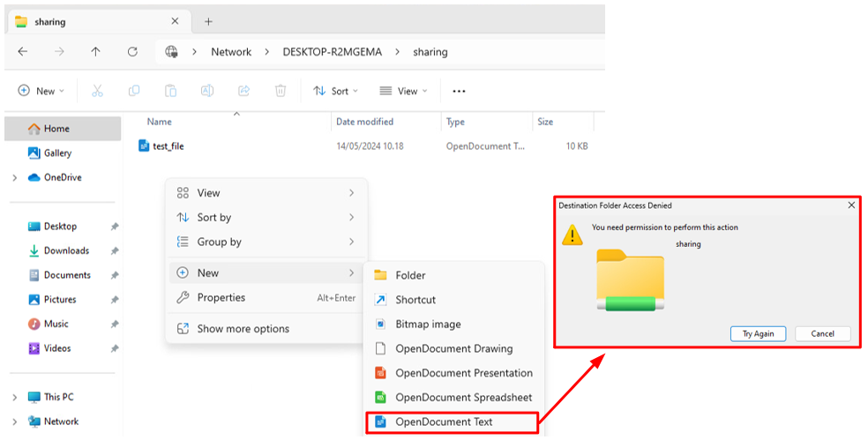Open the See more ellipsis menu
Screen dimensions: 868x440
pos(459,91)
